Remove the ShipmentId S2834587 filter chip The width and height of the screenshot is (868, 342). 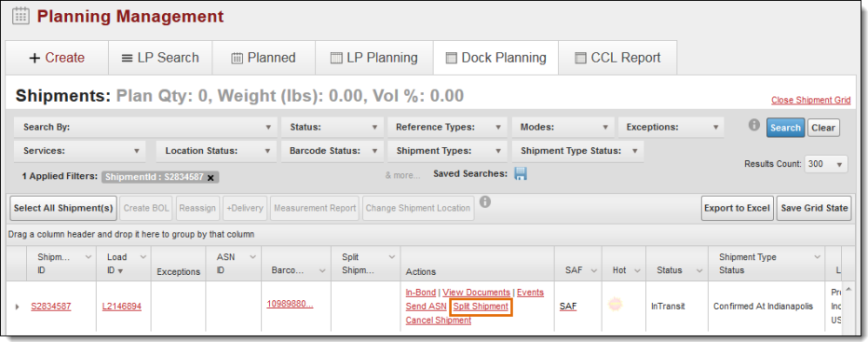pyautogui.click(x=210, y=177)
